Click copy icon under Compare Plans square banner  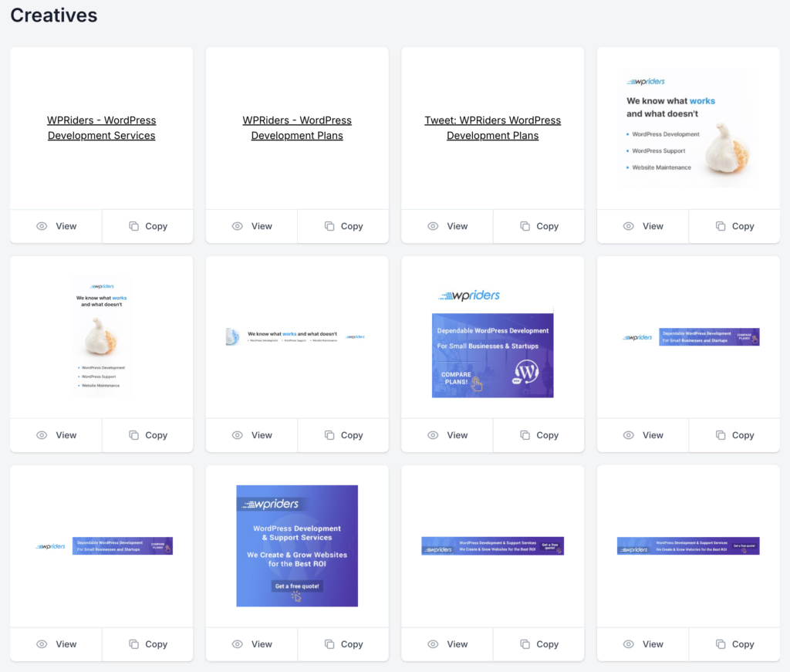coord(525,435)
